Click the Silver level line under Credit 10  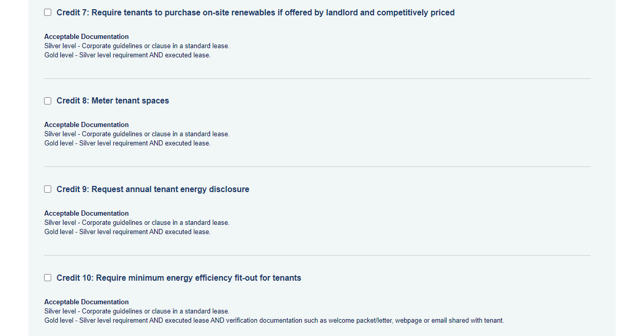pyautogui.click(x=137, y=311)
